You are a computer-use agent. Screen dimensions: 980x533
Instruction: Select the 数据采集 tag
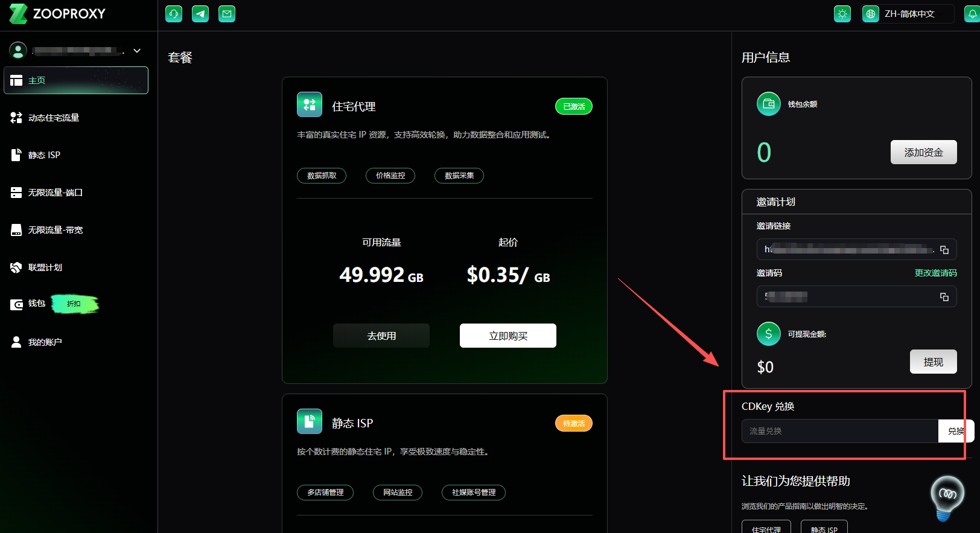[459, 176]
